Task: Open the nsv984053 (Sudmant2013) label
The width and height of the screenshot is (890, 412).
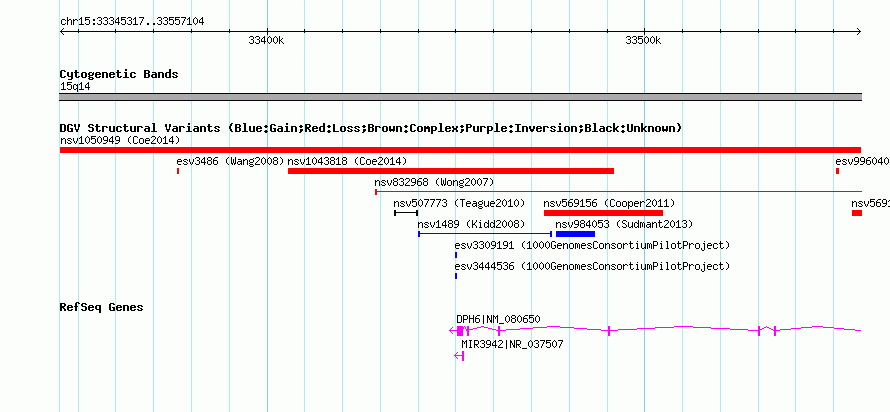Action: (624, 224)
